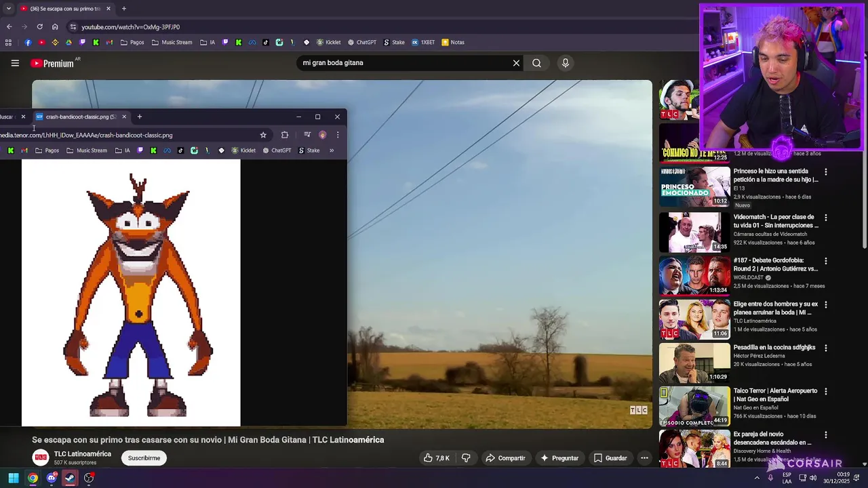868x488 pixels.
Task: Open the YouTube hamburger guide menu
Action: 15,63
